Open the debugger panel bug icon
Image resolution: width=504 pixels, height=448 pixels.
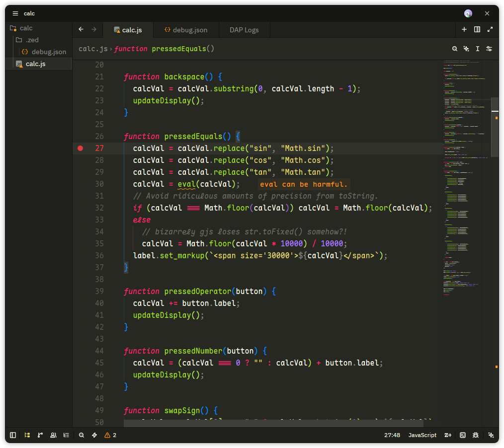coord(476,435)
